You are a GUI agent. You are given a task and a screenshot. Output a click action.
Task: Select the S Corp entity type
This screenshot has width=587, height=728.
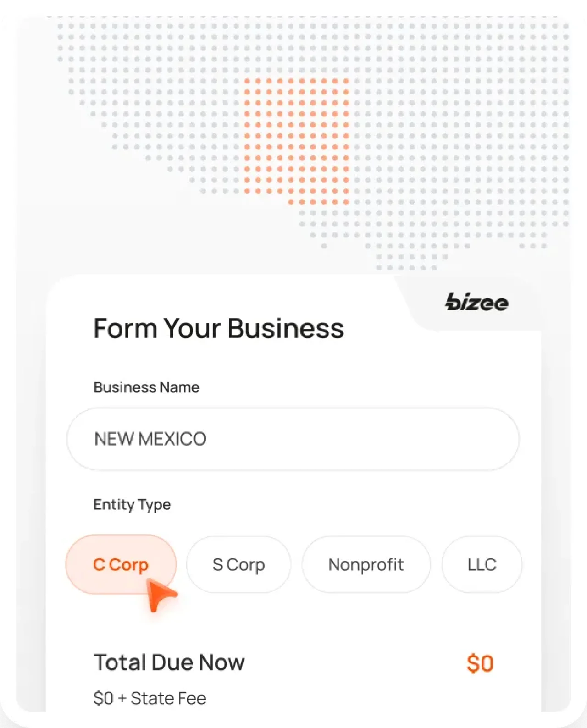pos(238,564)
